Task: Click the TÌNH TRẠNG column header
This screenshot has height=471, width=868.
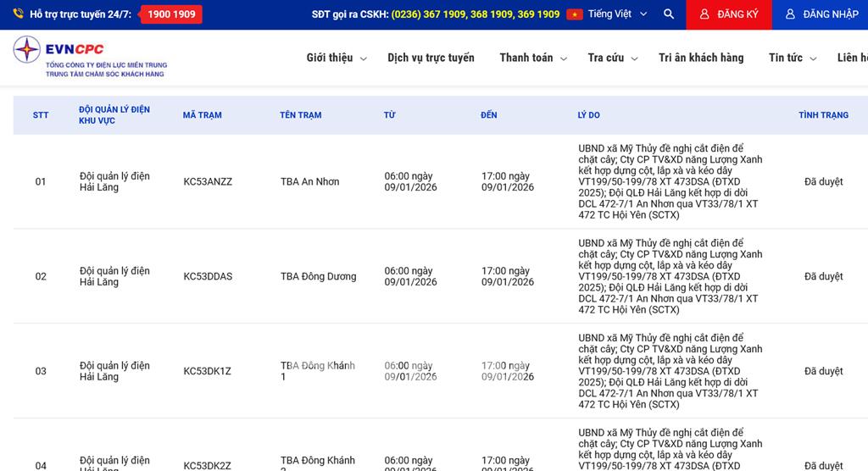Action: click(x=823, y=115)
